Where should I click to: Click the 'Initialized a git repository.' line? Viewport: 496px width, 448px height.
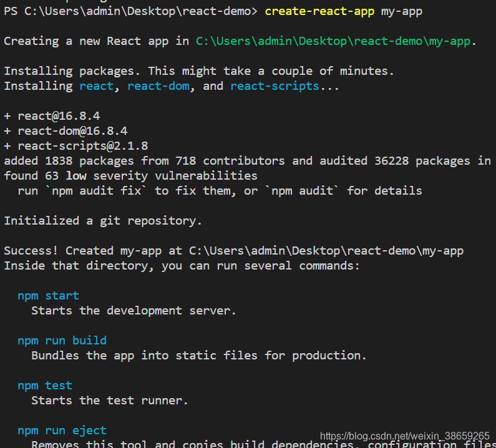[x=103, y=221]
